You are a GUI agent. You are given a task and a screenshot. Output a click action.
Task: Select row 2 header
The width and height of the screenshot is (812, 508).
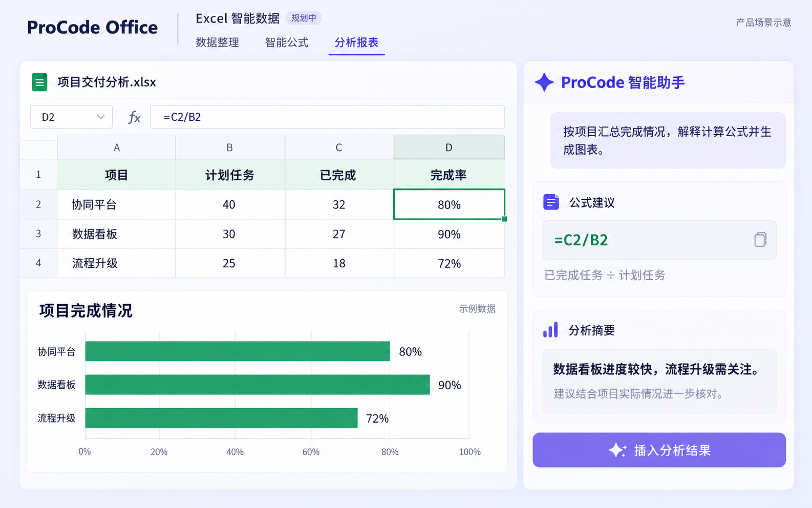[x=38, y=204]
